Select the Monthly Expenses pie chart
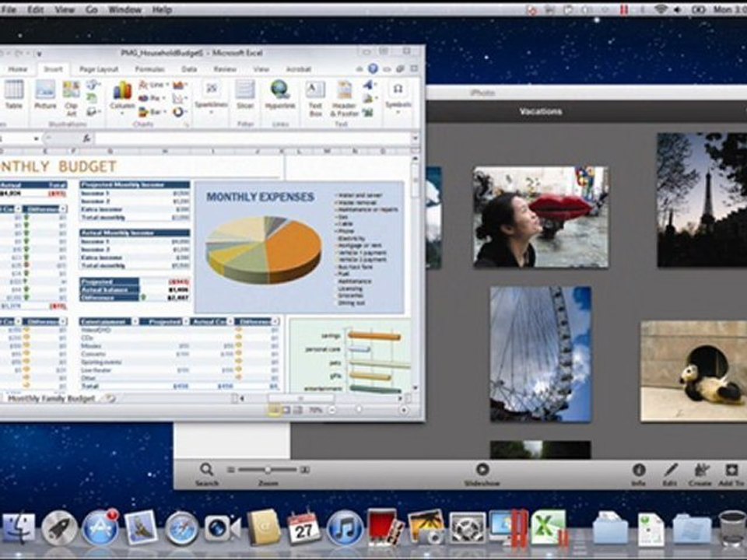This screenshot has height=560, width=747. [264, 250]
